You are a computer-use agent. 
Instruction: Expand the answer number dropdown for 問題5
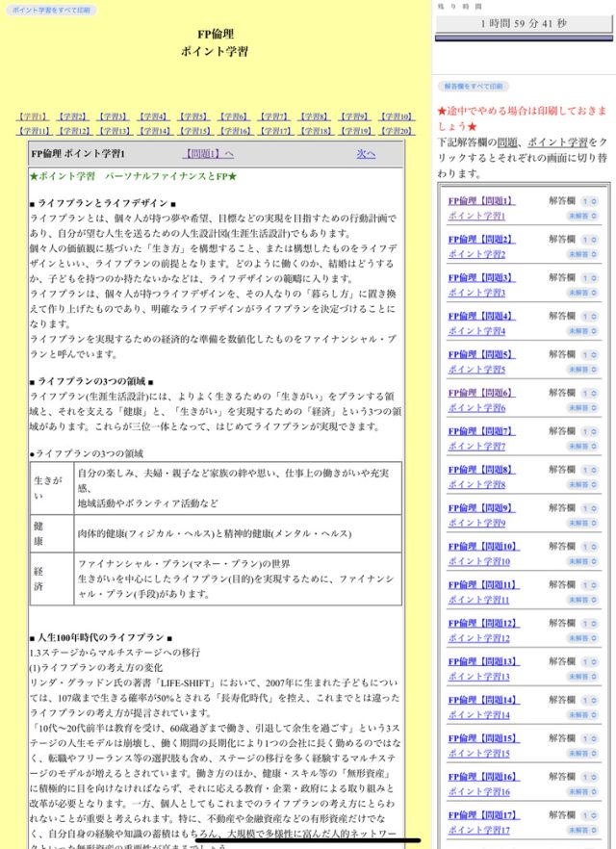(x=589, y=354)
